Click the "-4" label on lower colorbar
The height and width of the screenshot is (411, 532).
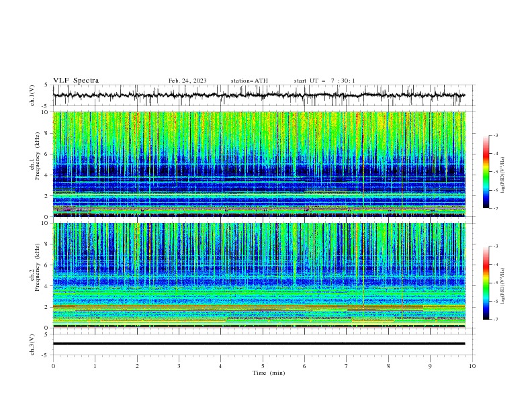click(x=495, y=265)
